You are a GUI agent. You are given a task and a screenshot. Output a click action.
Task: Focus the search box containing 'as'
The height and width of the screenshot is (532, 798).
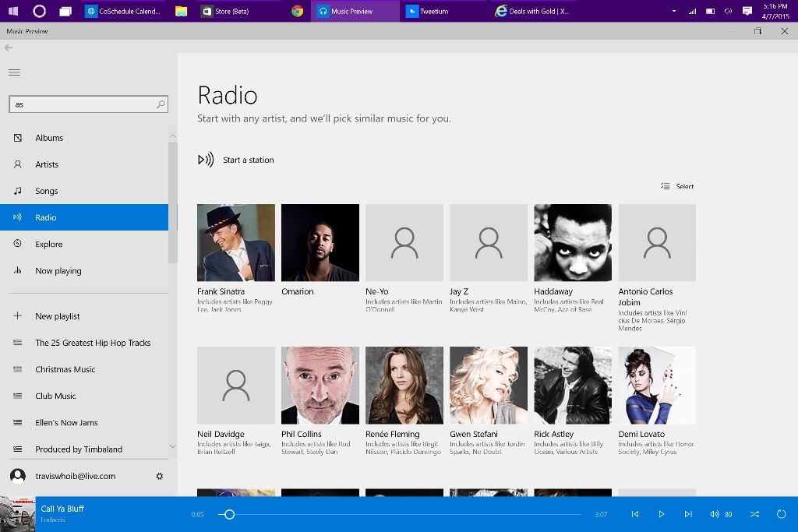[88, 104]
